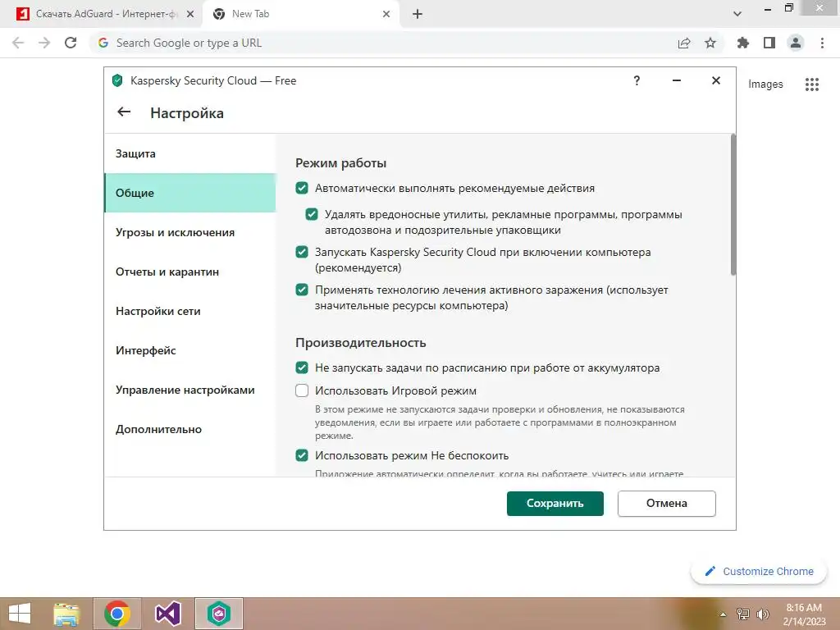Viewport: 840px width, 630px height.
Task: Show hidden tray icons arrow
Action: (x=723, y=614)
